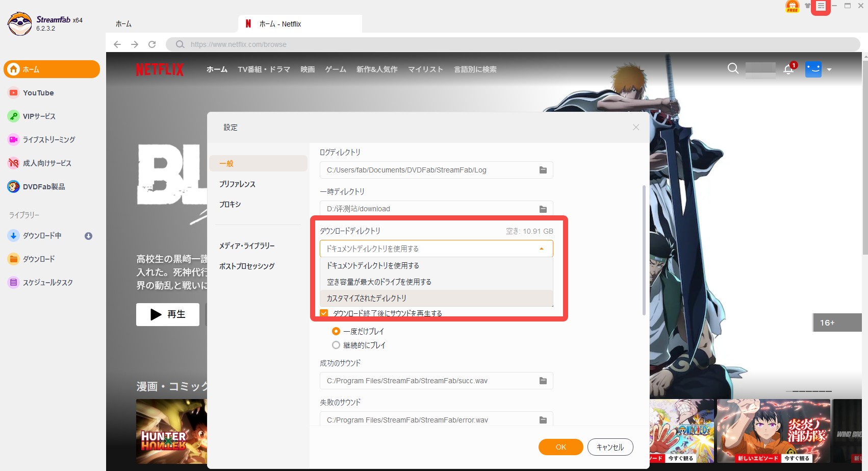868x471 pixels.
Task: Go back with the browser back arrow
Action: coord(117,44)
